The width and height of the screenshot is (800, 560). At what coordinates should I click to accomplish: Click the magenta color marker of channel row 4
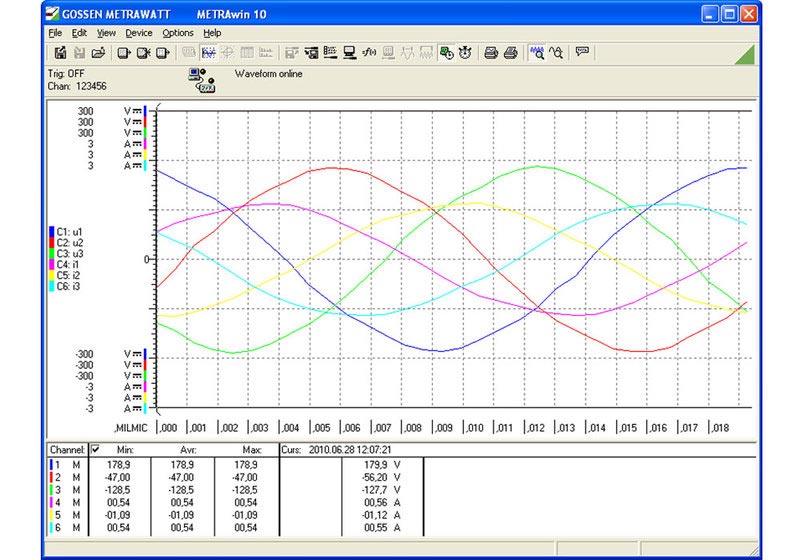51,503
